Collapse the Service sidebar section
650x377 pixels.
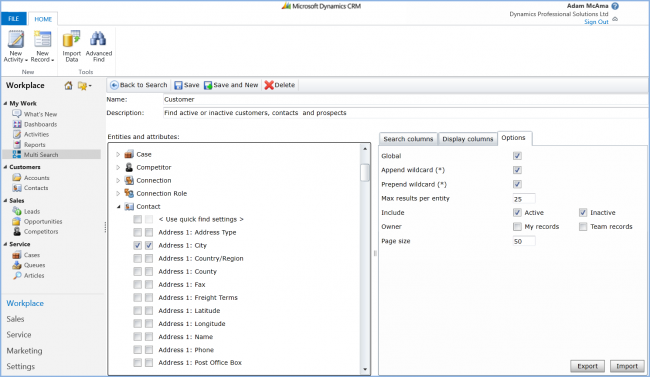[5, 244]
